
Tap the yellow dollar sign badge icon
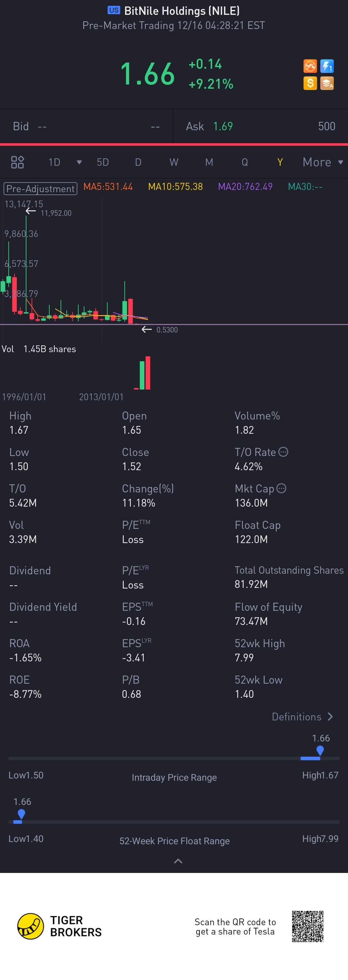[310, 83]
